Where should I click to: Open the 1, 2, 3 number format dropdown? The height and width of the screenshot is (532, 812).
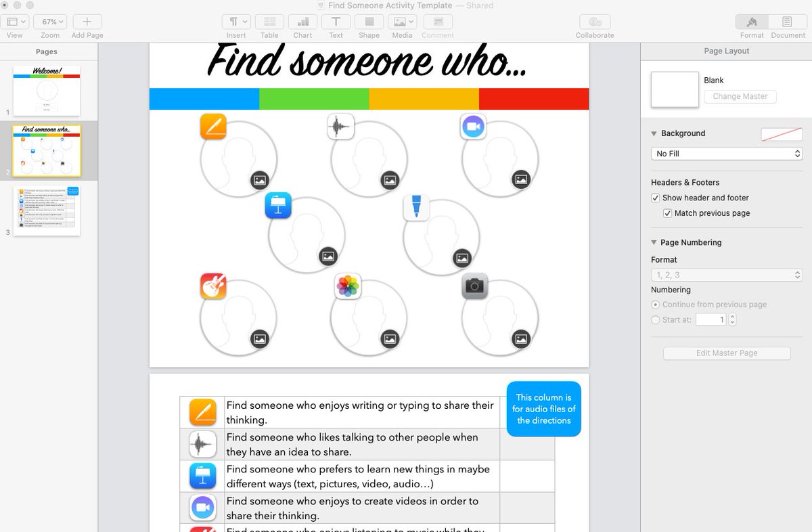727,275
